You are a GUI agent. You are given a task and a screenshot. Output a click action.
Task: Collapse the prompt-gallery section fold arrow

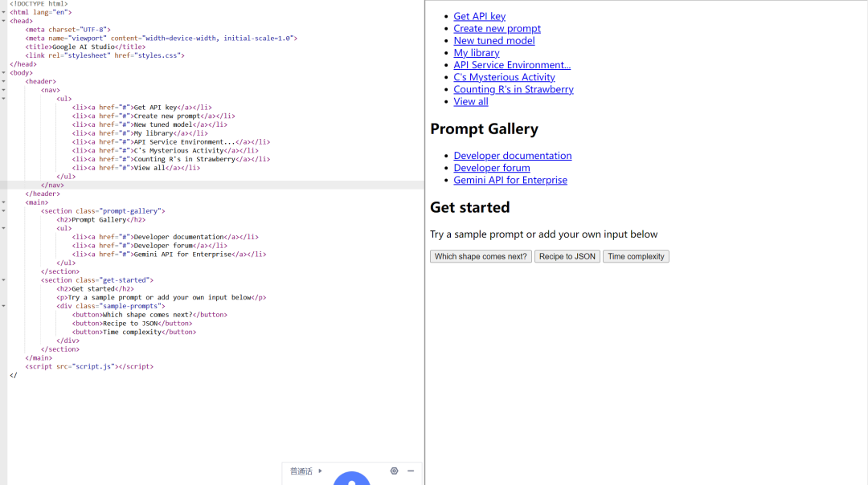click(x=3, y=210)
